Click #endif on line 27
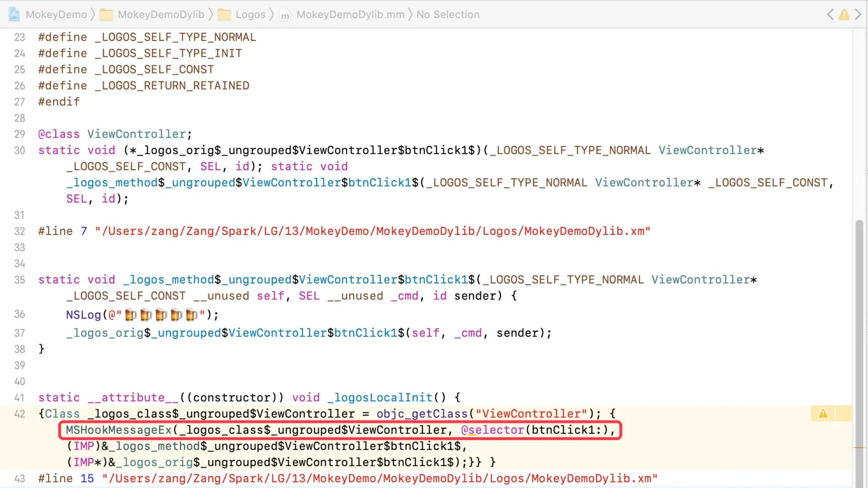Viewport: 868px width, 488px height. (x=59, y=102)
